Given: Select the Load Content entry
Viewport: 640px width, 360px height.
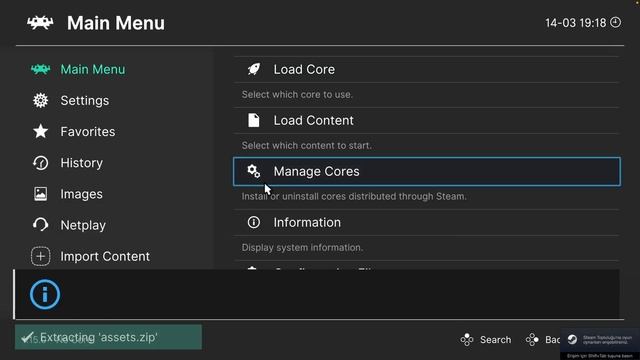Looking at the screenshot, I should point(427,120).
